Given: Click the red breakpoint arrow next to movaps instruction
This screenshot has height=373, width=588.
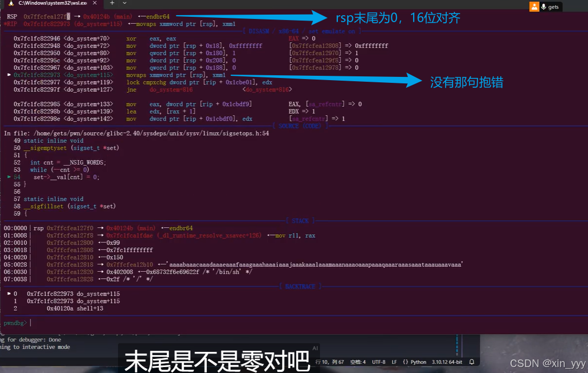Looking at the screenshot, I should [x=9, y=75].
